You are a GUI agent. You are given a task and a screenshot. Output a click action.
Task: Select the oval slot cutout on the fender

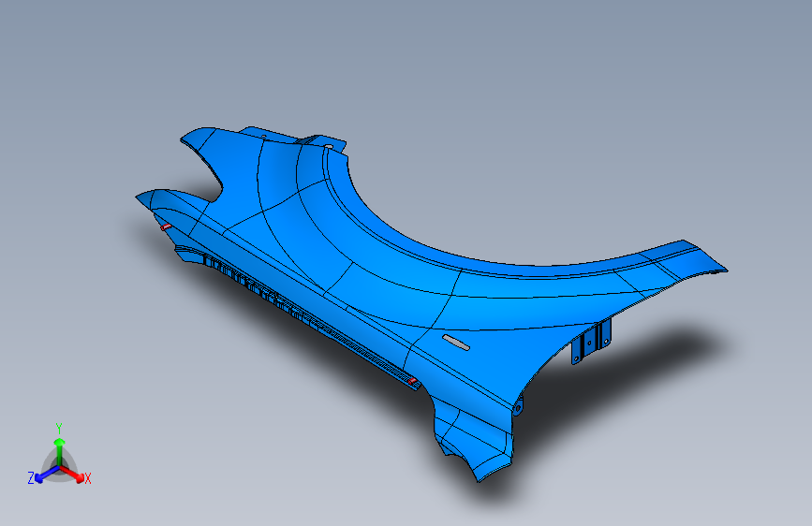456,343
